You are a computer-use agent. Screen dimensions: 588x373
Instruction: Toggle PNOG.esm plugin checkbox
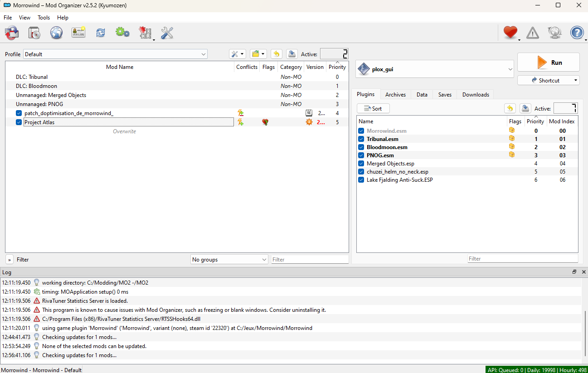(x=361, y=155)
